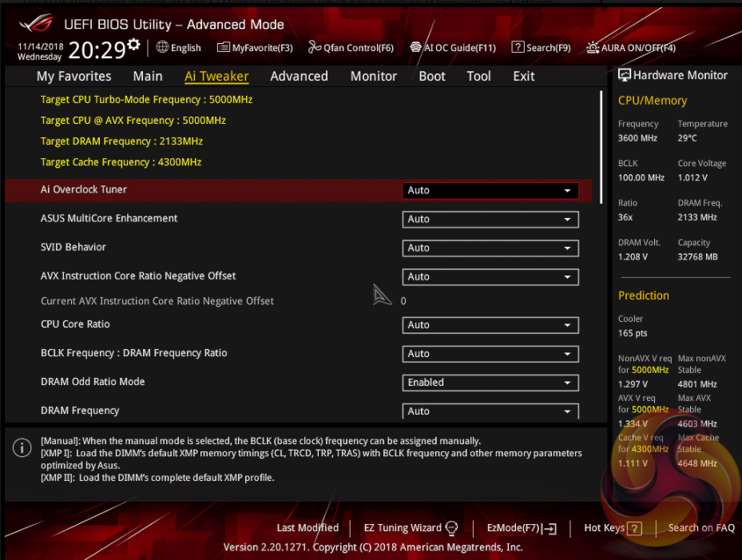Launch AI OC Guide brain icon

[x=415, y=47]
